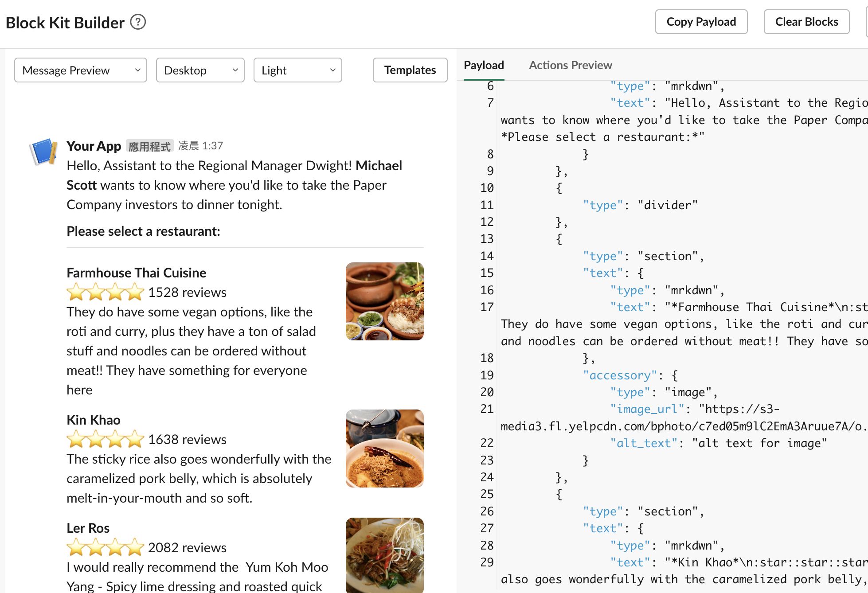Switch to the Payload tab
The height and width of the screenshot is (593, 868).
coord(484,65)
